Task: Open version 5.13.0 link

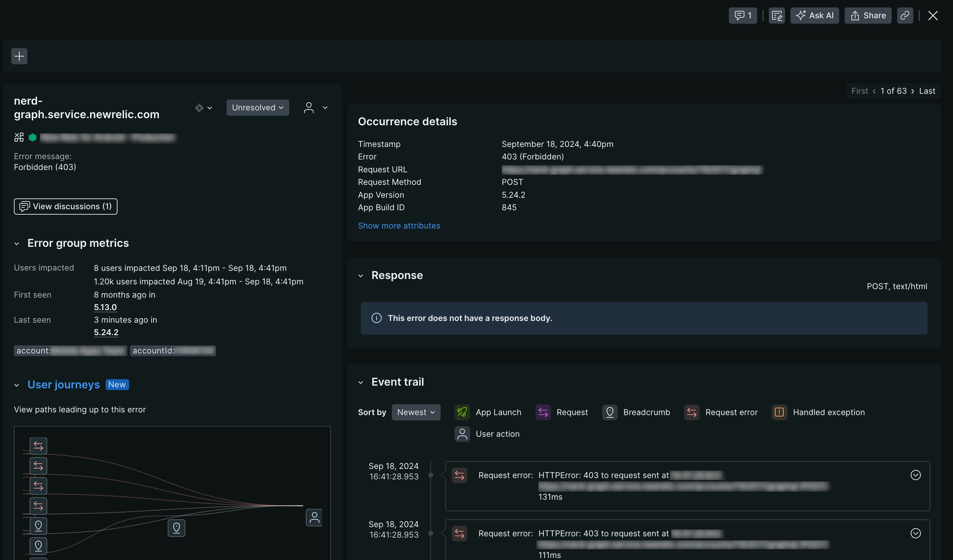Action: [105, 307]
